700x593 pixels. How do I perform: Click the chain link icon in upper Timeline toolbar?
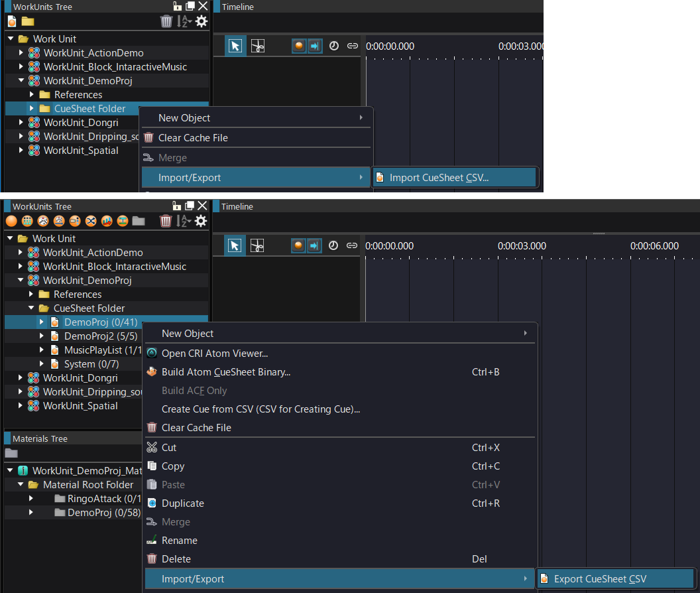pyautogui.click(x=353, y=46)
